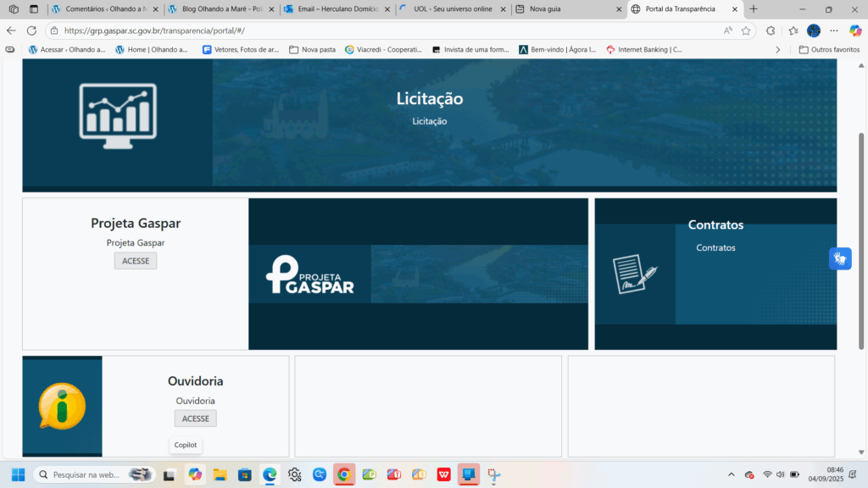
Task: Expand hidden bookmarks with chevron arrow
Action: point(778,50)
